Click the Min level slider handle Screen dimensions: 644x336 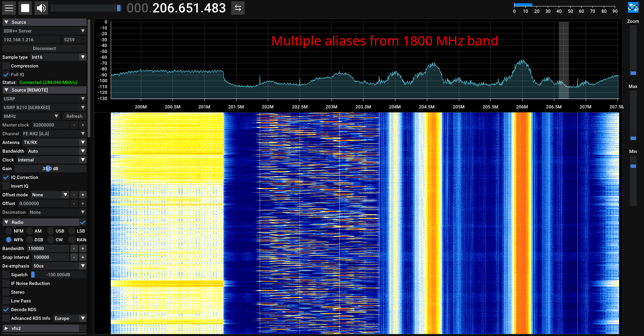point(633,166)
